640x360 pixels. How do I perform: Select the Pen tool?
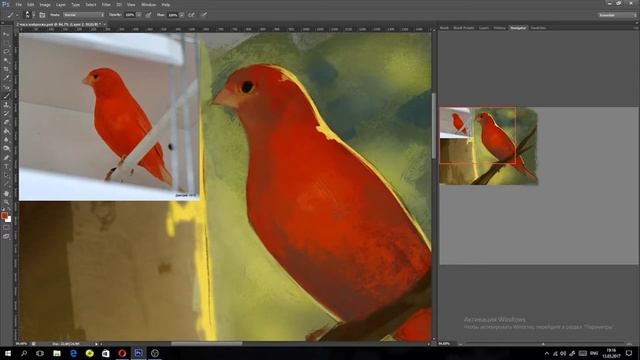[6, 158]
